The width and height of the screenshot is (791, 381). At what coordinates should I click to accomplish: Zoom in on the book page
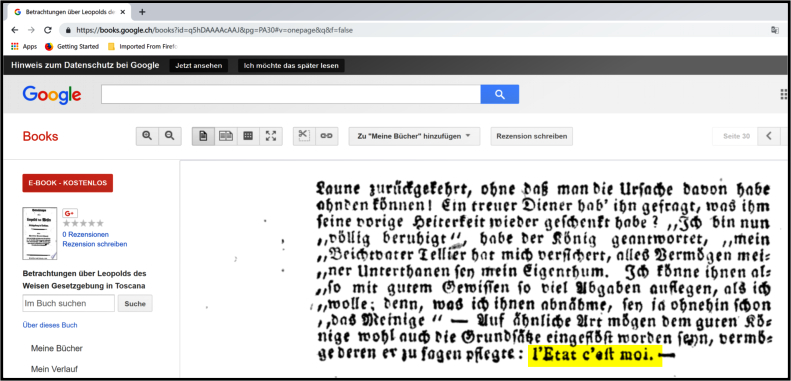tap(147, 136)
